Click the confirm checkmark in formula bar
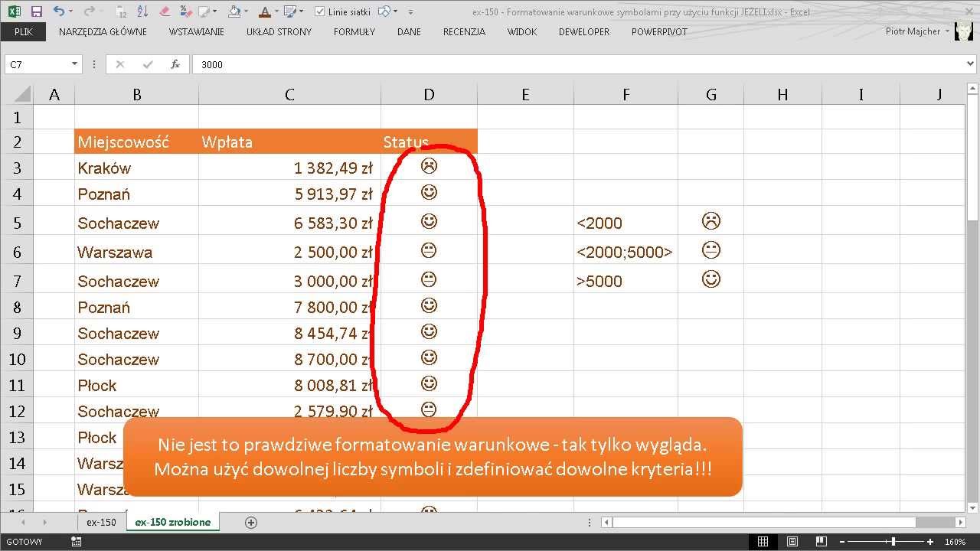Viewport: 980px width, 551px height. pyautogui.click(x=148, y=64)
